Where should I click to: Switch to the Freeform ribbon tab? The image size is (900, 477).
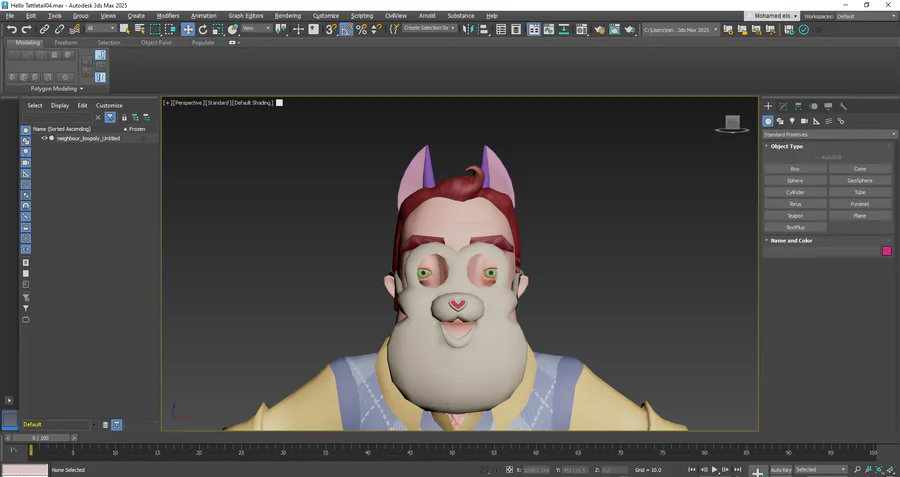tap(65, 42)
